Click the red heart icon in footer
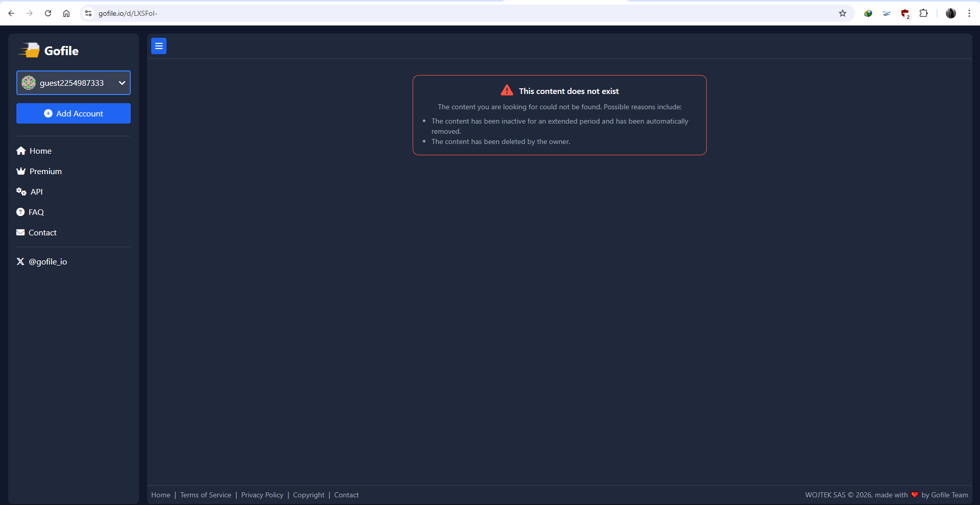 click(915, 495)
